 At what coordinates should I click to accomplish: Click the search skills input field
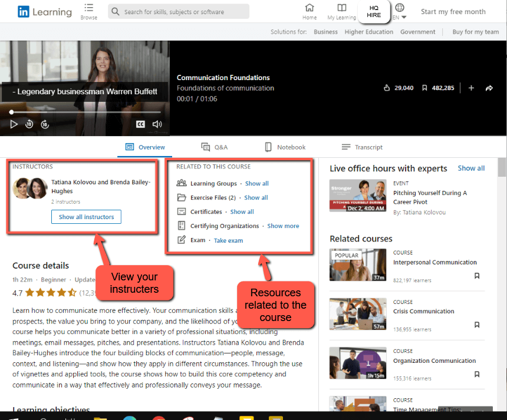click(x=178, y=11)
